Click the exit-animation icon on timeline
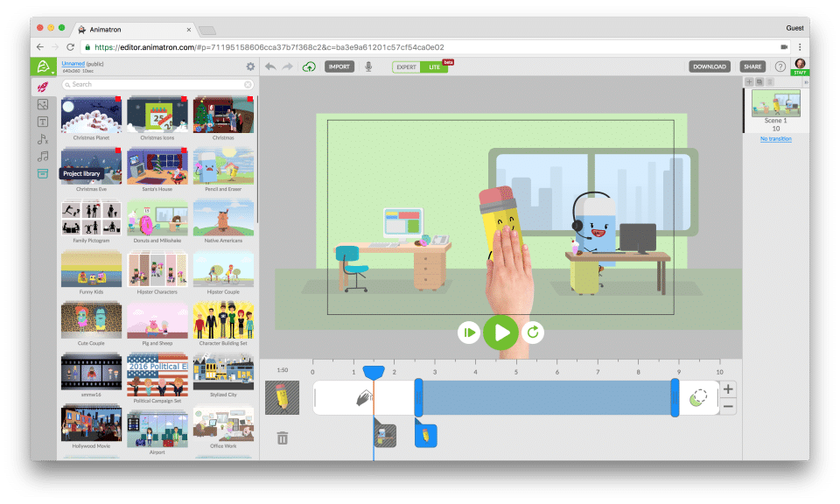This screenshot has height=504, width=840. tap(698, 398)
